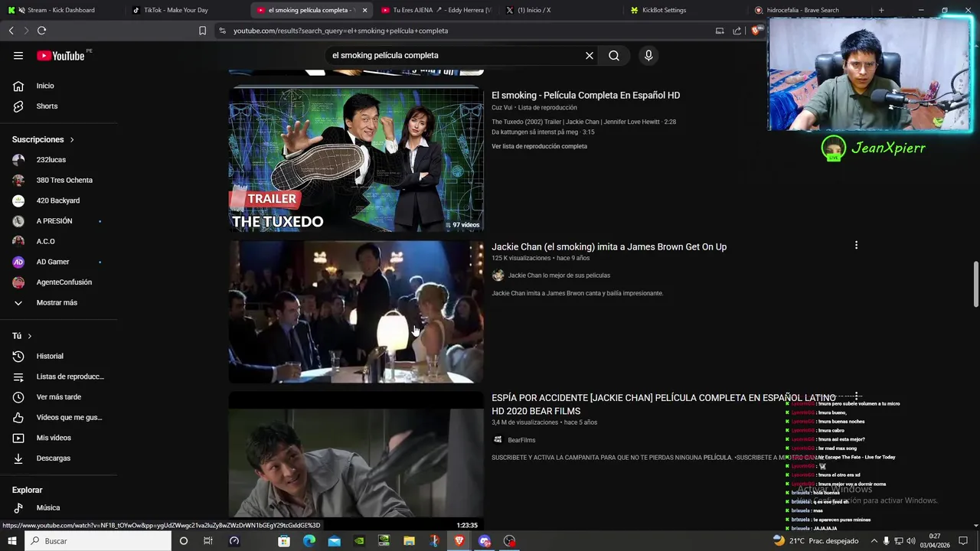Open the YouTube hamburger guide menu
The height and width of the screenshot is (551, 980).
tap(18, 55)
